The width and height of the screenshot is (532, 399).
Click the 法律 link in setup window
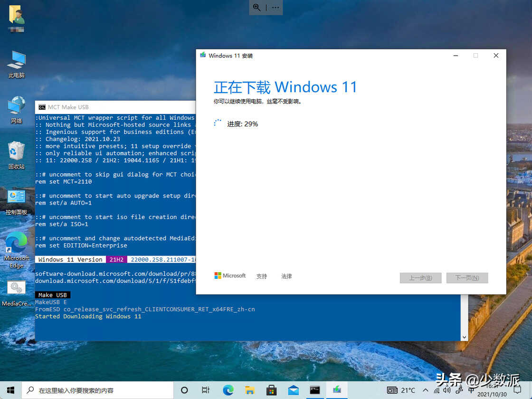click(287, 276)
